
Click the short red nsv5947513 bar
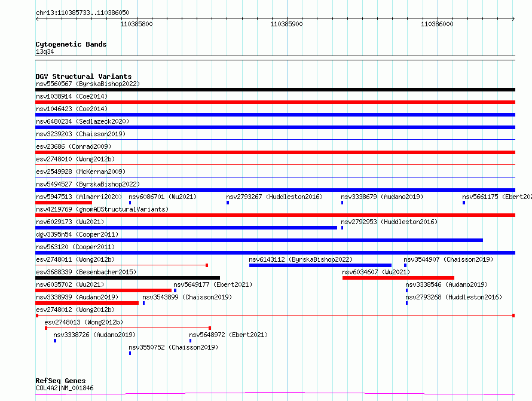[x=64, y=203]
